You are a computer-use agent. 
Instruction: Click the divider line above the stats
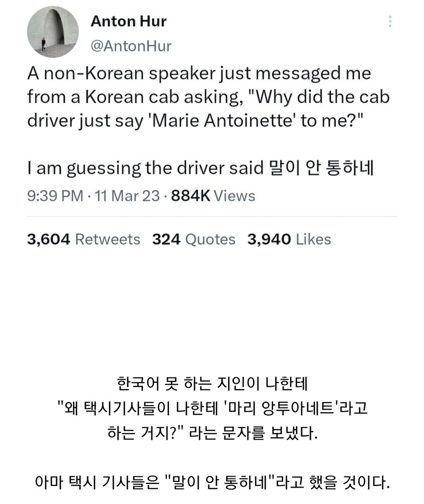212,216
